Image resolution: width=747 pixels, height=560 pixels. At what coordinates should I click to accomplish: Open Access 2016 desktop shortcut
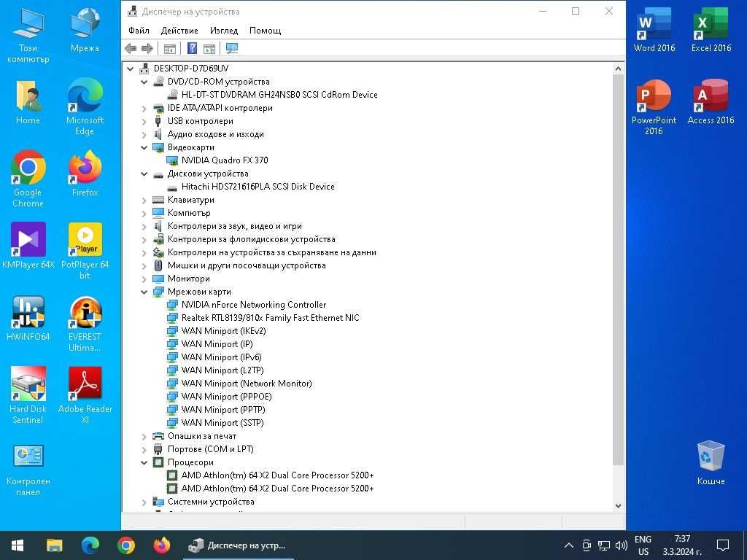click(x=711, y=102)
